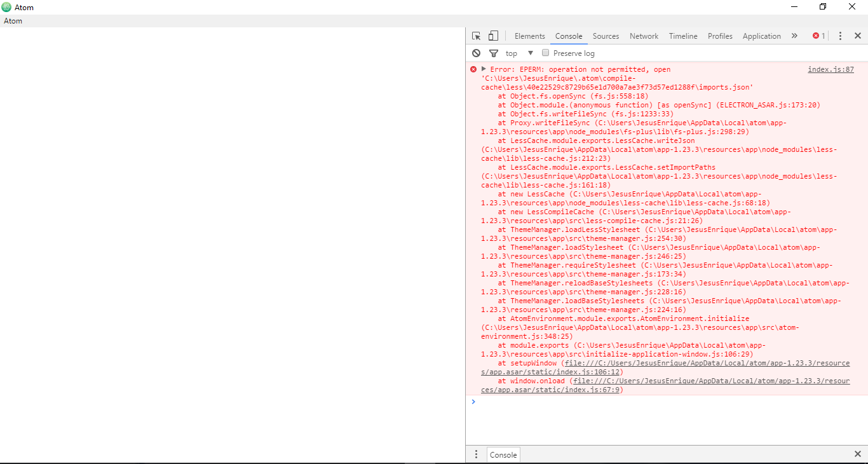Activate the inspect element picker icon
This screenshot has width=868, height=464.
(x=476, y=36)
